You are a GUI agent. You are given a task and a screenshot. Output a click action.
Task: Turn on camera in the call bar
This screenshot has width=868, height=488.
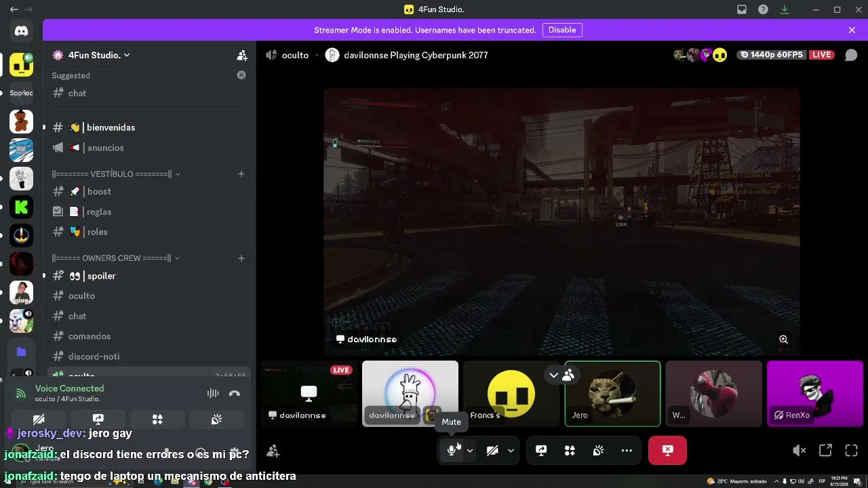tap(492, 451)
